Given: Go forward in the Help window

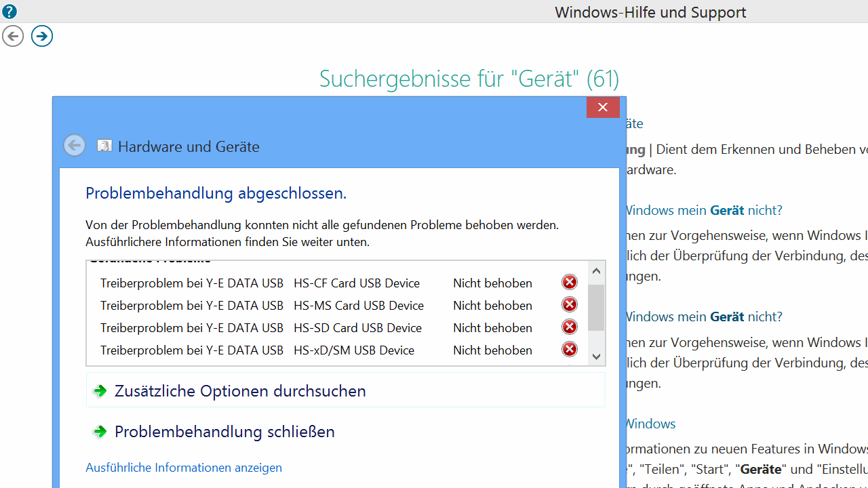Looking at the screenshot, I should tap(42, 36).
